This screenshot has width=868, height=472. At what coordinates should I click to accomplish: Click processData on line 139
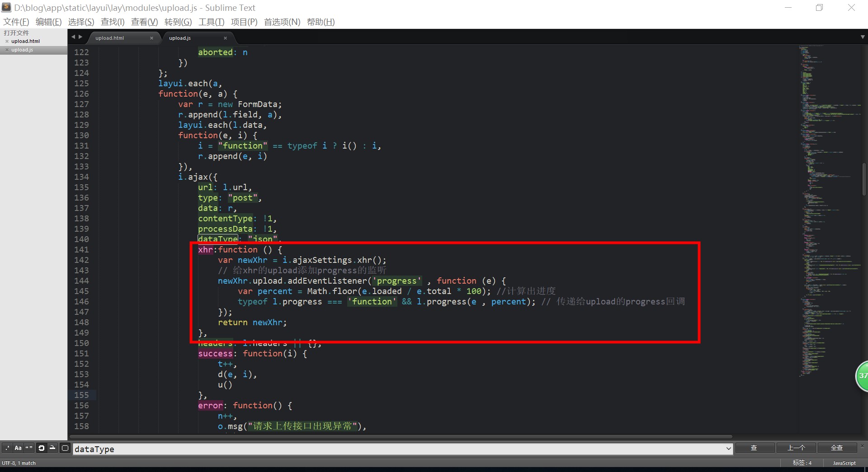coord(225,229)
